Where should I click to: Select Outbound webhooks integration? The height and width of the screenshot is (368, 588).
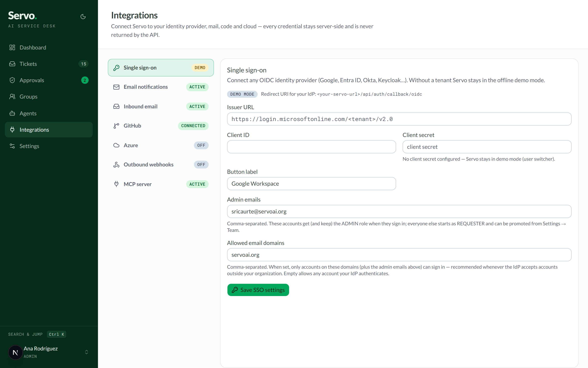(161, 165)
